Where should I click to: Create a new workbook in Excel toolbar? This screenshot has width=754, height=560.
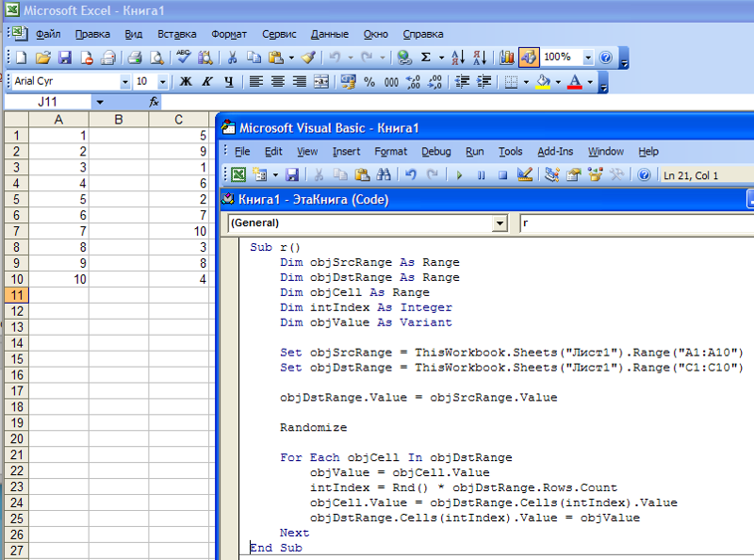pyautogui.click(x=21, y=58)
